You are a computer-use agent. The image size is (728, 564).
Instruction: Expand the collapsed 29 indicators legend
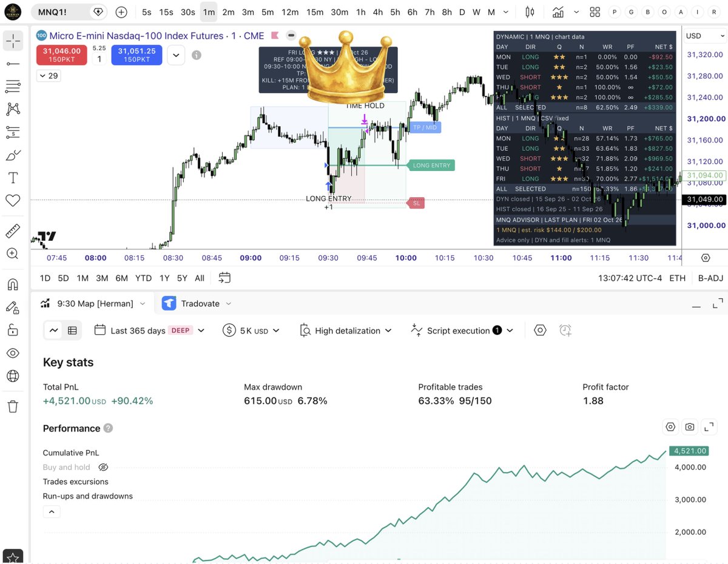[48, 76]
